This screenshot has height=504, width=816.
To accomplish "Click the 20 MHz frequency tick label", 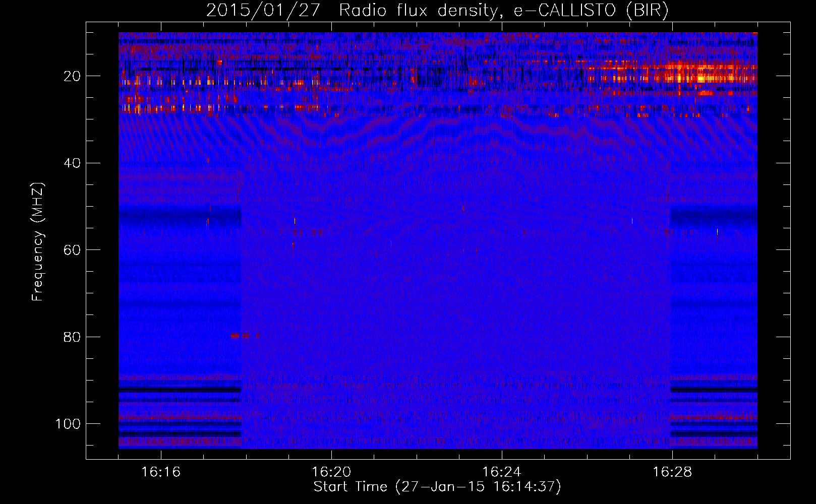I will click(x=72, y=76).
